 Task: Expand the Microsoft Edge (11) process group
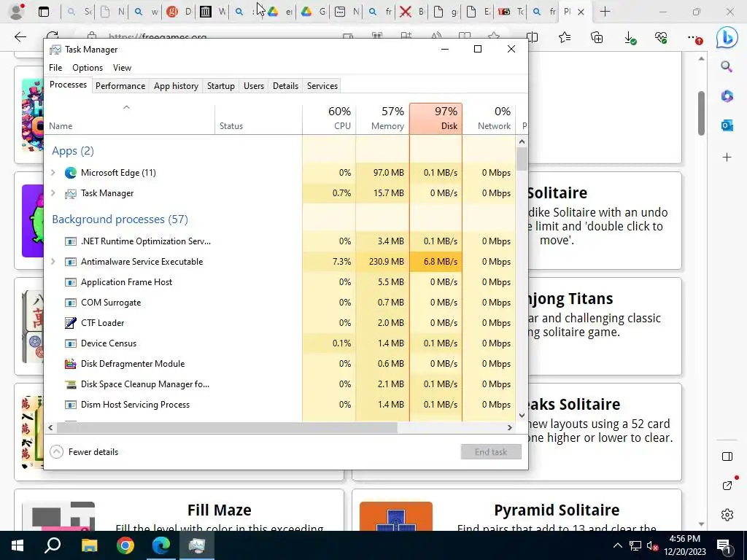53,173
